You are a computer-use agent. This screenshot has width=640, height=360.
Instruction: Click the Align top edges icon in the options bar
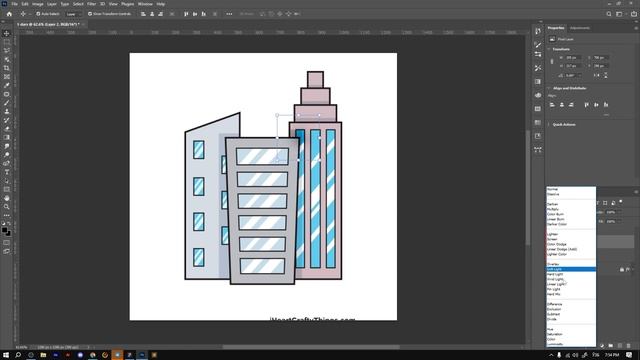coord(186,14)
